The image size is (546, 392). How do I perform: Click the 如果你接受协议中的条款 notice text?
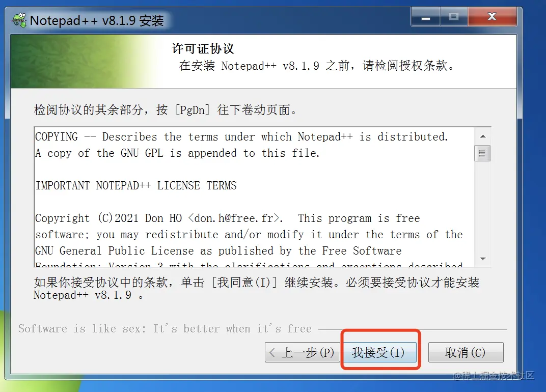point(256,289)
